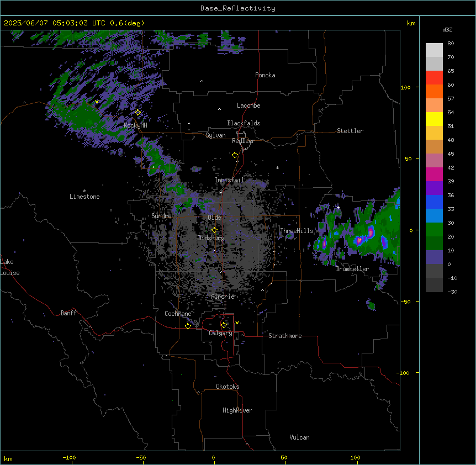Click the Stettler label
This screenshot has height=465, width=476.
[350, 131]
